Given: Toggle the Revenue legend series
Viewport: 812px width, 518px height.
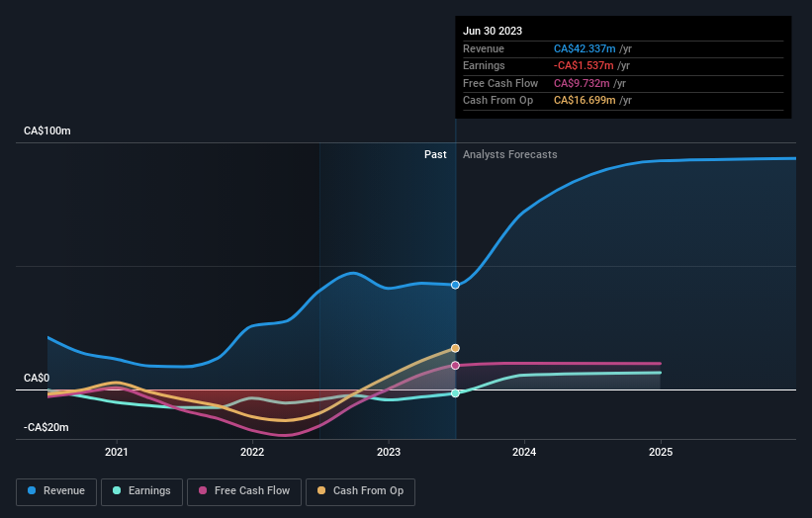Looking at the screenshot, I should coord(56,491).
